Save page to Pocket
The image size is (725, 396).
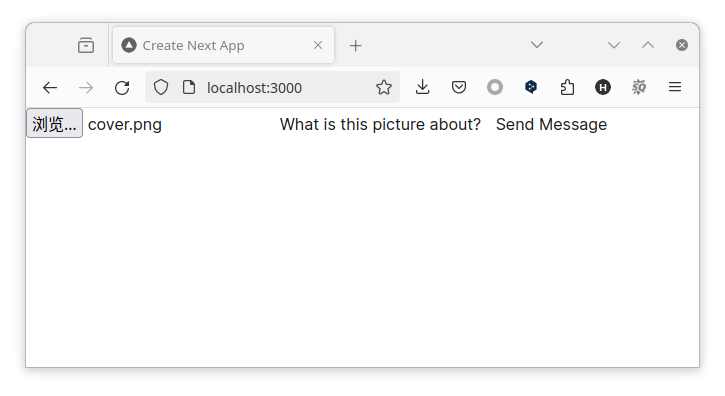[x=459, y=87]
